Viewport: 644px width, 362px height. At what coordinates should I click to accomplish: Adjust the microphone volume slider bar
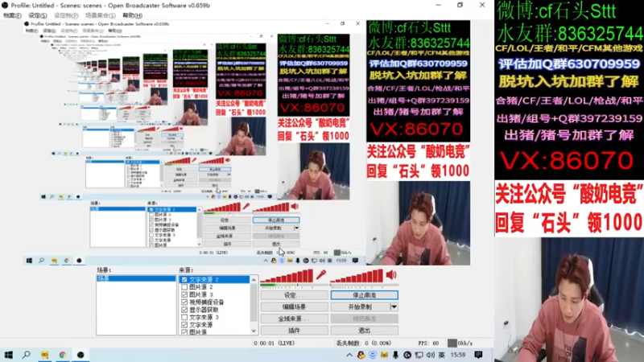(x=287, y=275)
